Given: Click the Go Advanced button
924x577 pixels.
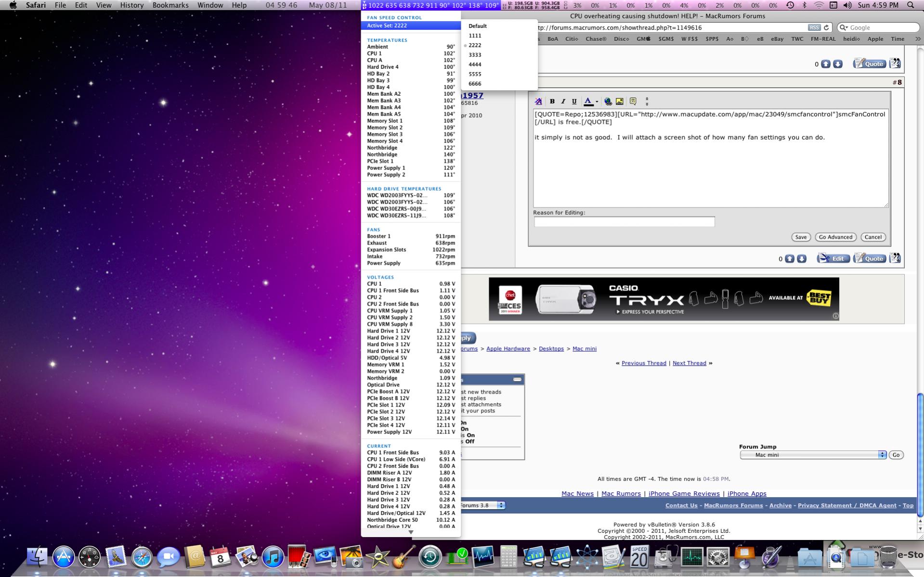Looking at the screenshot, I should tap(835, 237).
